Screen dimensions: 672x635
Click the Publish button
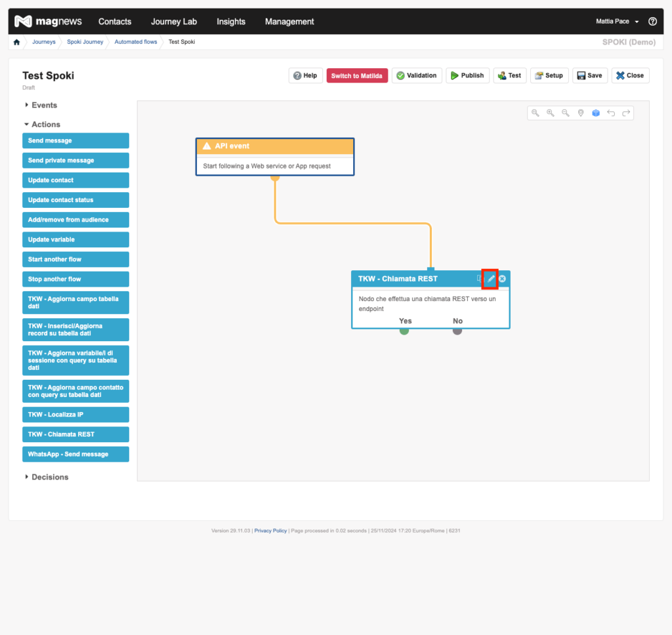tap(467, 75)
